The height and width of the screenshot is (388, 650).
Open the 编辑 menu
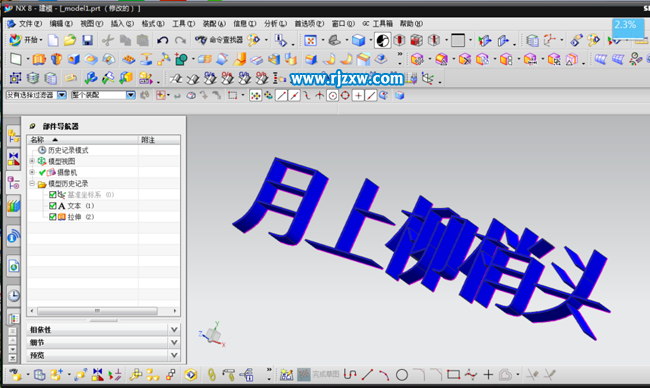click(61, 24)
